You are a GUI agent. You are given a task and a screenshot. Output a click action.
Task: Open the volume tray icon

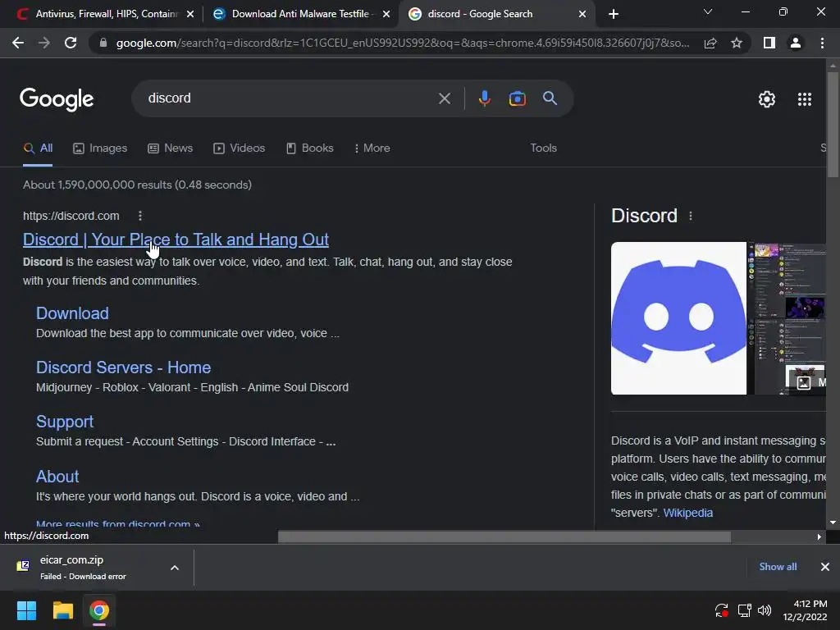(x=765, y=610)
